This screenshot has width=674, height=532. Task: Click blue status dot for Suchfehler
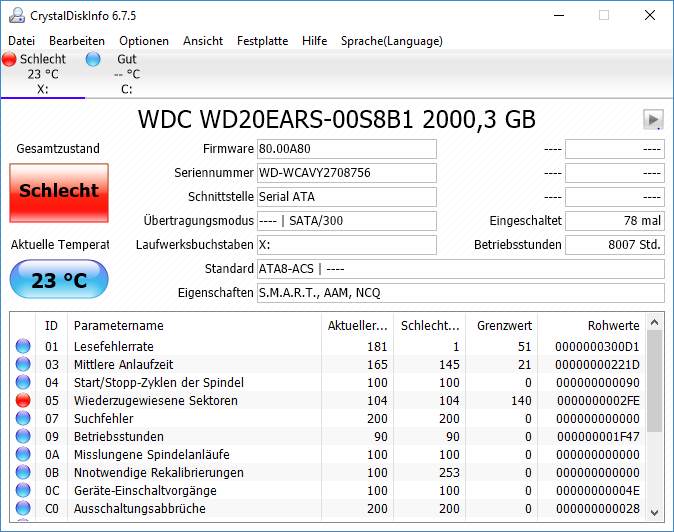click(23, 419)
